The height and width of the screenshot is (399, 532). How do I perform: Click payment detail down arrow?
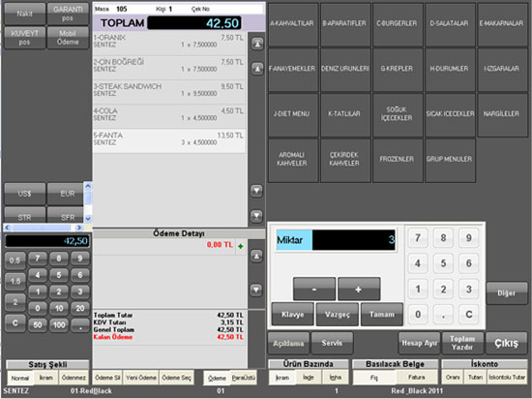click(256, 290)
